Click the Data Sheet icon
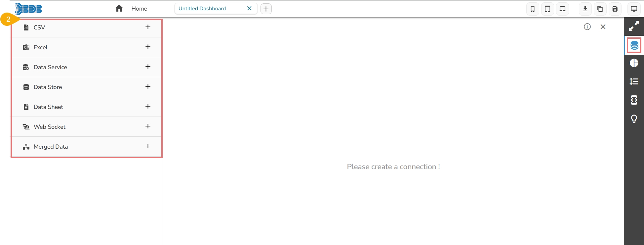Image resolution: width=644 pixels, height=245 pixels. 26,107
